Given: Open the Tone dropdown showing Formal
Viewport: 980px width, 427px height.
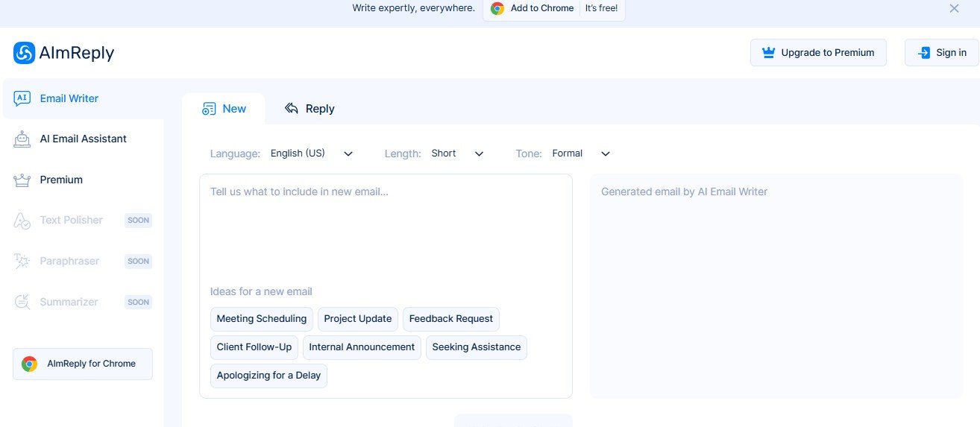Looking at the screenshot, I should click(x=581, y=154).
